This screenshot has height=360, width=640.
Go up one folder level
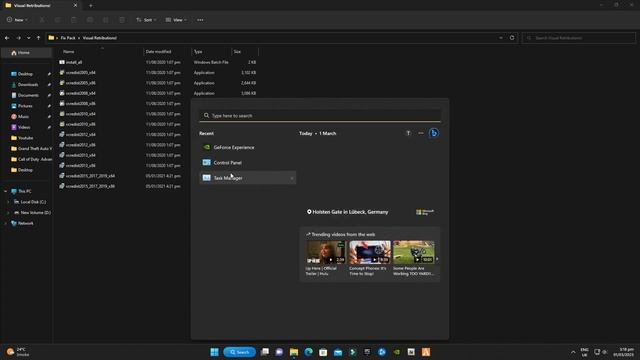38,38
